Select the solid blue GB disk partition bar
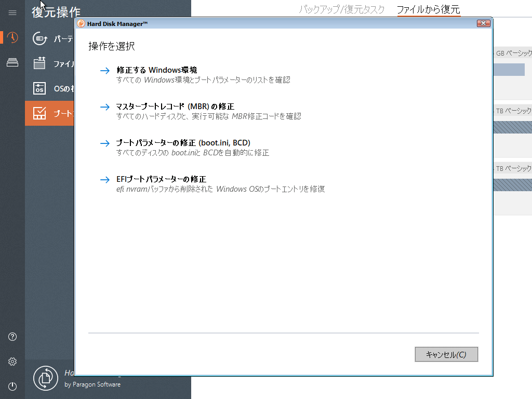 [509, 70]
